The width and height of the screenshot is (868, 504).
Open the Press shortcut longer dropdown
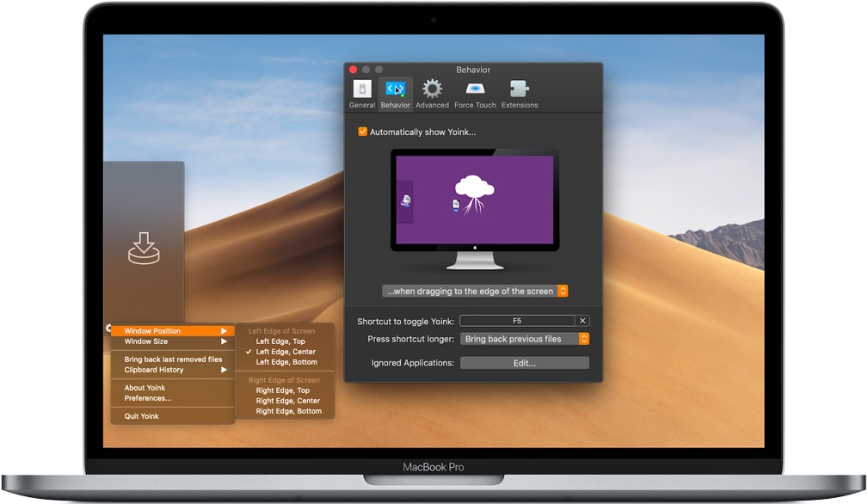coord(525,339)
